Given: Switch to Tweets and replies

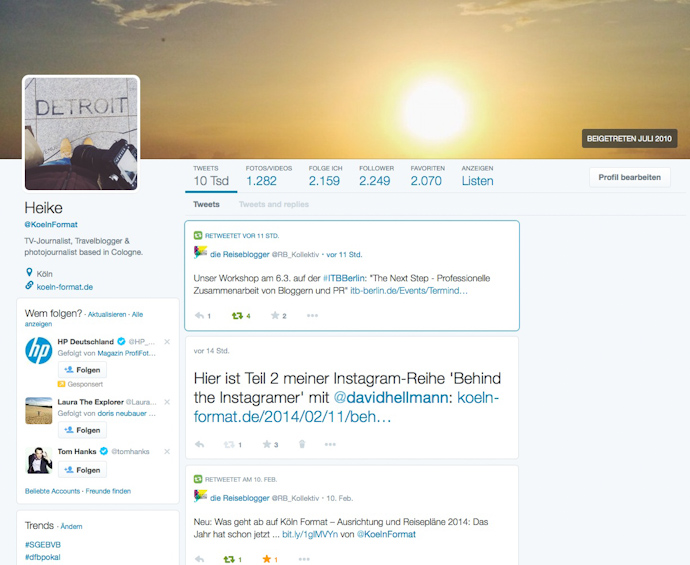Looking at the screenshot, I should pos(274,204).
